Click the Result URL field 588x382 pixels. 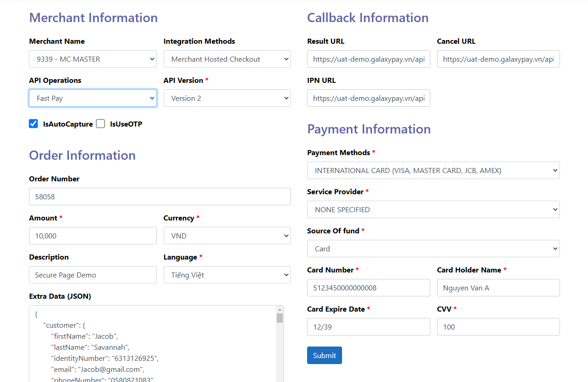point(368,59)
